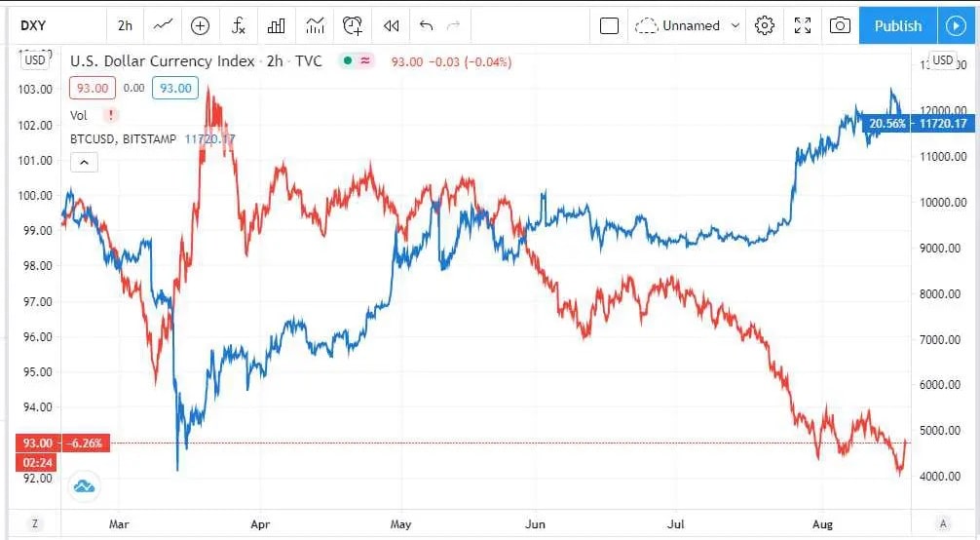Viewport: 980px width, 540px height.
Task: Open the Unnamed layout dropdown
Action: (688, 25)
